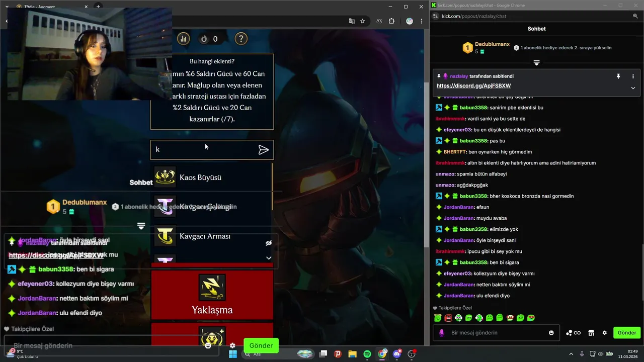Expand the pinned Discord message chevron

[633, 87]
